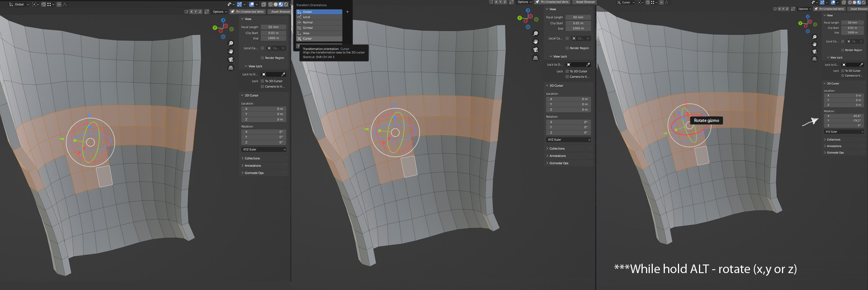Tick the Camera to View checkbox in the third panel
This screenshot has height=290, width=868.
(x=843, y=76)
